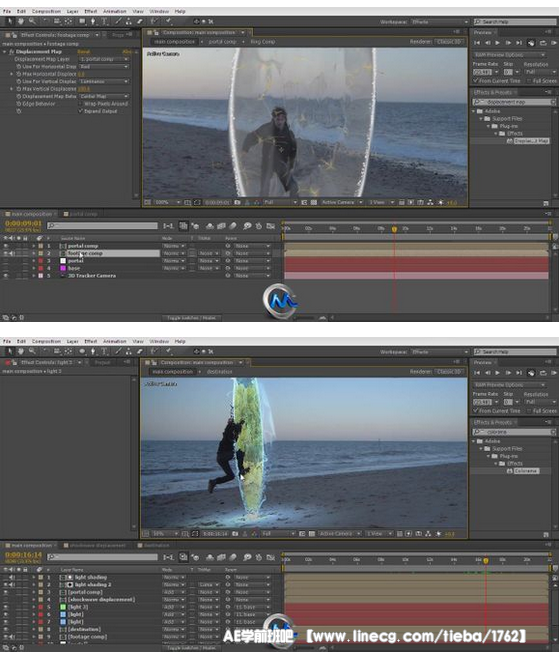Click stopwatch for Use For Horizontal Displacement
Screen dimensions: 559x653
[x=19, y=67]
